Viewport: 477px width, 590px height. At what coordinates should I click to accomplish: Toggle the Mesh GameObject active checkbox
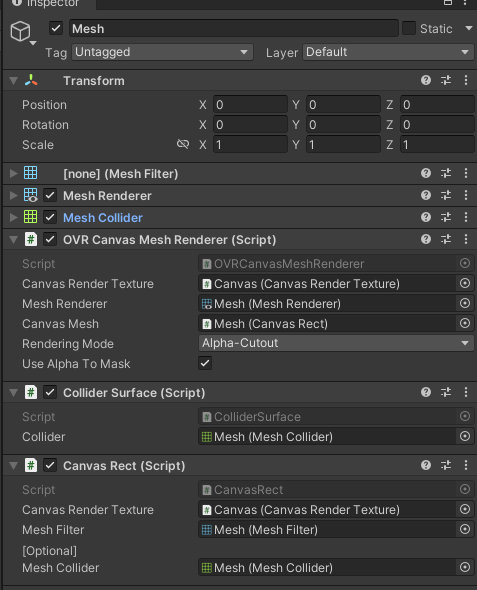pyautogui.click(x=56, y=28)
